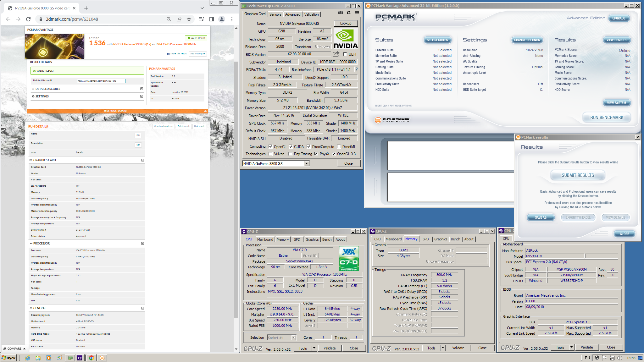The height and width of the screenshot is (362, 644).
Task: Launch Internet Explorer from the taskbar
Action: 28,358
